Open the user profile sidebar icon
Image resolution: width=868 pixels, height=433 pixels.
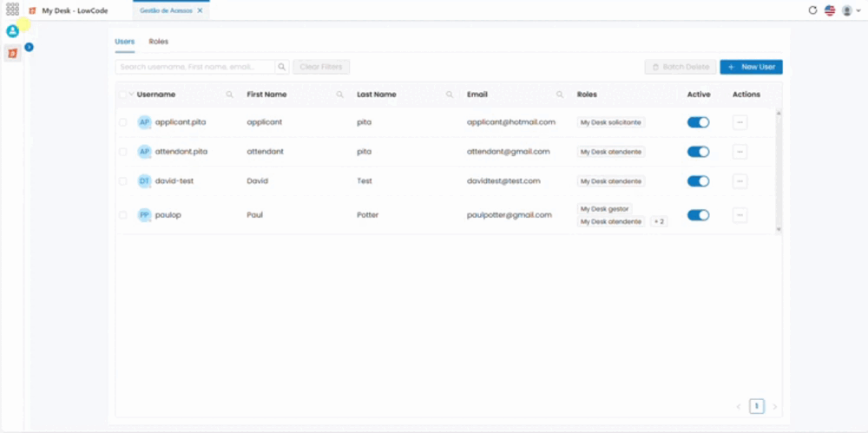pos(12,31)
